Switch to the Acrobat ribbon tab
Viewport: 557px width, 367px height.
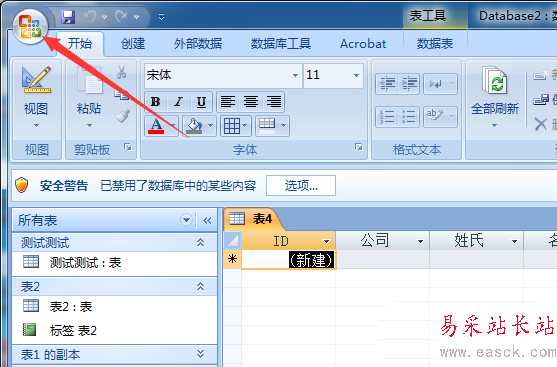click(363, 44)
